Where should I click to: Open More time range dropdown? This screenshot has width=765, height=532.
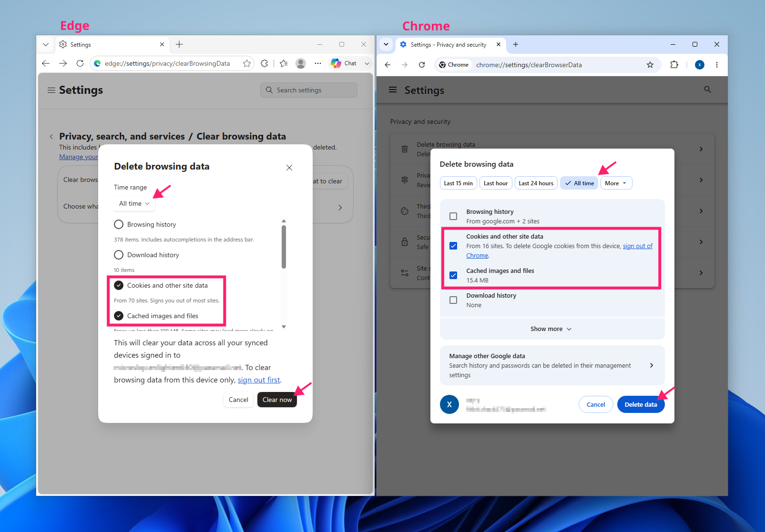click(x=616, y=183)
